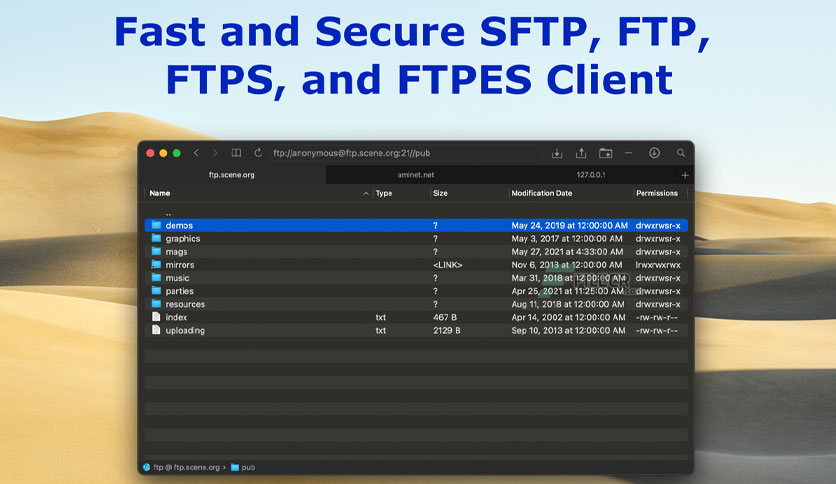Viewport: 836px width, 484px height.
Task: Click the music folder icon
Action: (156, 277)
